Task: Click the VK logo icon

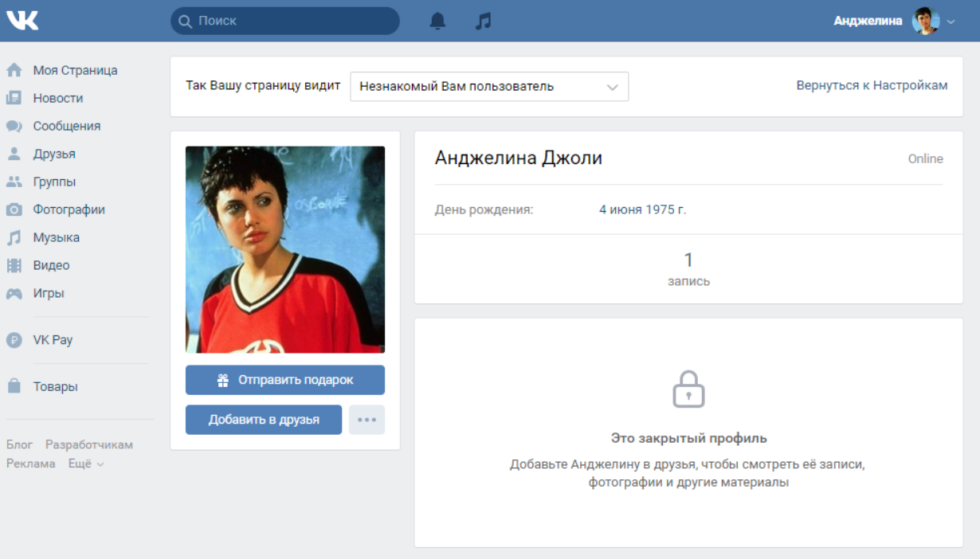Action: point(22,21)
